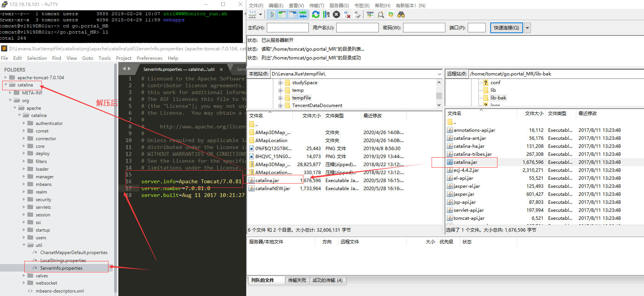This screenshot has height=296, width=644.
Task: Open the FileZilla Site Manager icon
Action: [252, 14]
